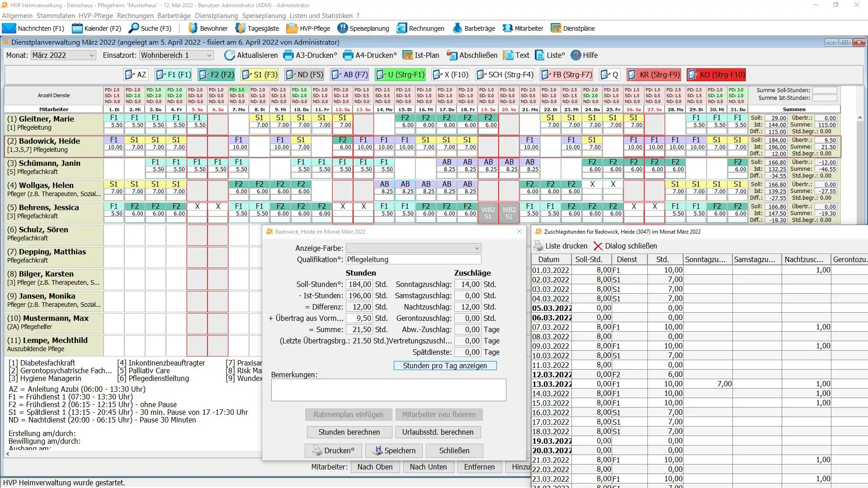Image resolution: width=868 pixels, height=488 pixels.
Task: Click the Aktualisieren refresh icon
Action: click(230, 55)
